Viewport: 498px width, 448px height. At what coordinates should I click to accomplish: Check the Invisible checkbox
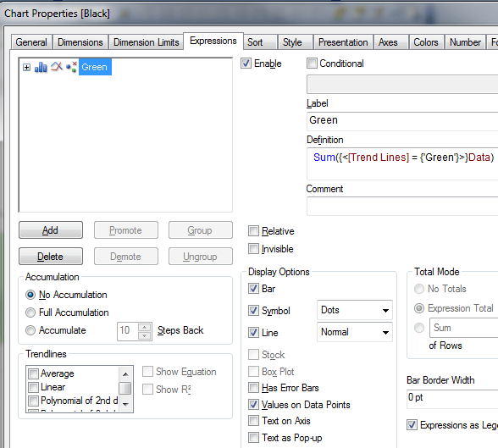pos(253,249)
